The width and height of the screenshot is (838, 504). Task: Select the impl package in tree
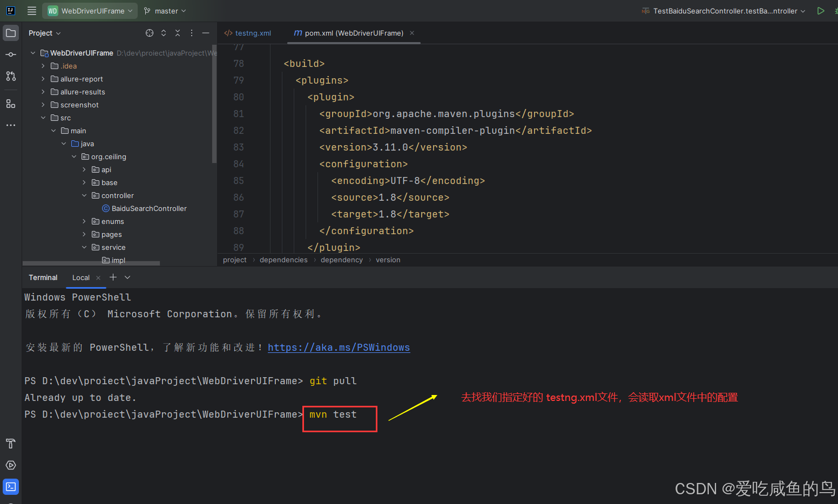114,260
